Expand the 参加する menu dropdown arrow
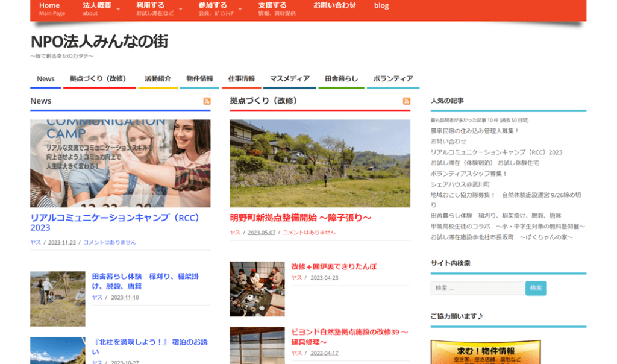The width and height of the screenshot is (617, 364). click(x=240, y=9)
